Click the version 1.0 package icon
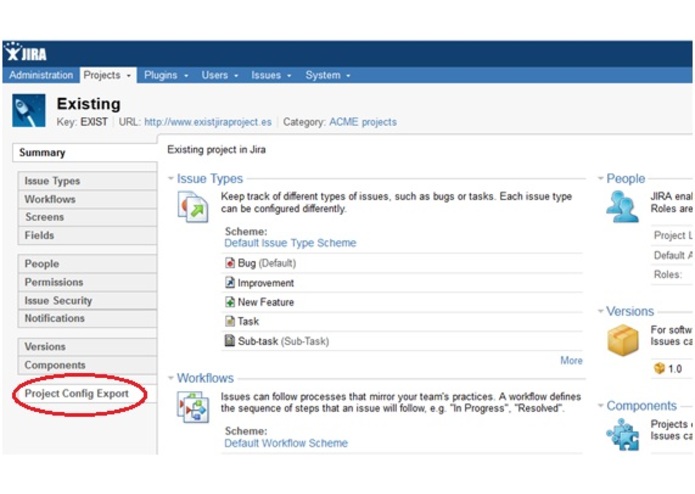Image resolution: width=695 pixels, height=494 pixels. [x=659, y=368]
